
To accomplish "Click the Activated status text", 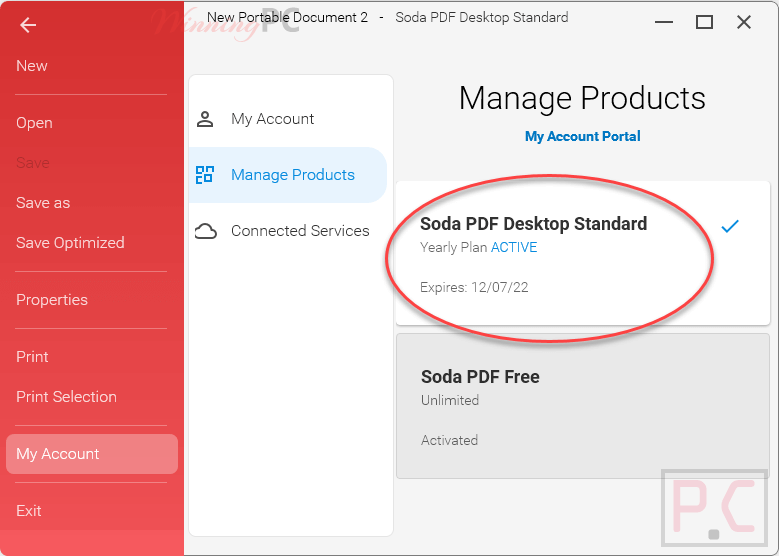I will coord(450,440).
